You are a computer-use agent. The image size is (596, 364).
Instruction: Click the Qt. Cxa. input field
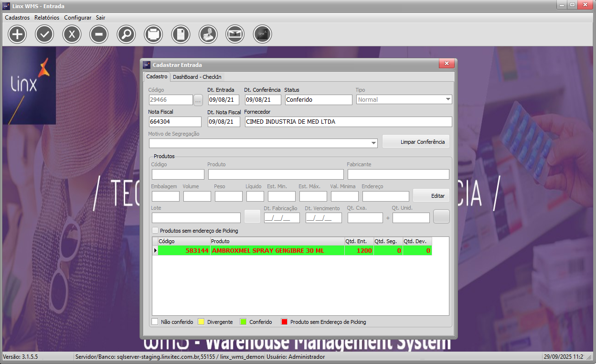365,218
